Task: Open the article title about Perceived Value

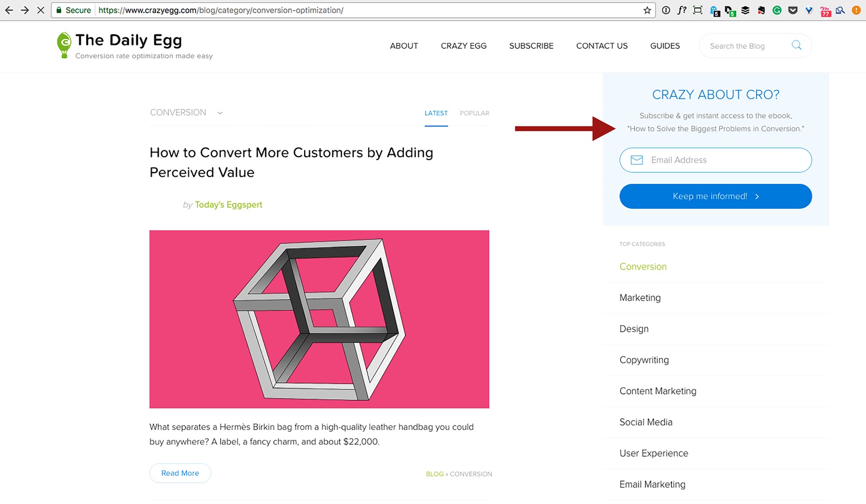Action: pyautogui.click(x=291, y=162)
